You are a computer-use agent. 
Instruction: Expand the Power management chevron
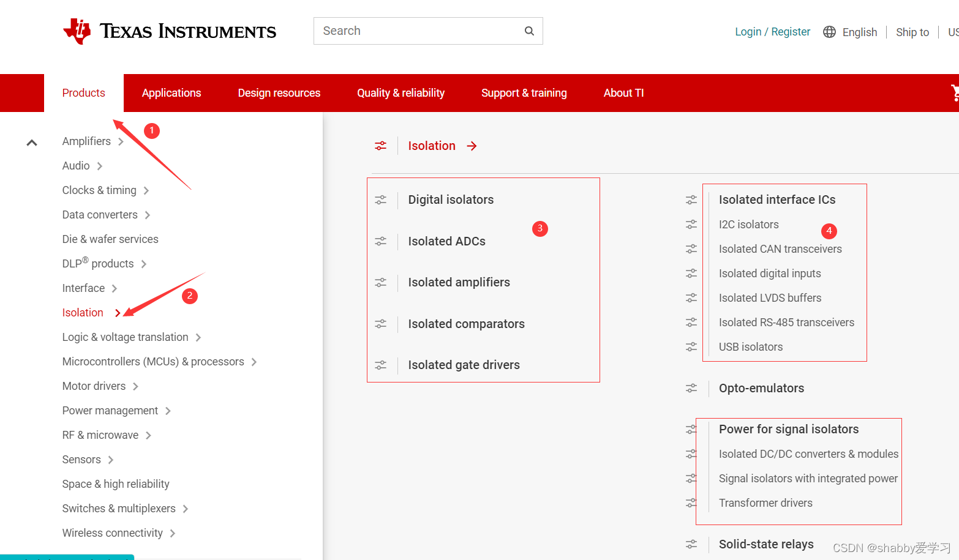tap(168, 411)
